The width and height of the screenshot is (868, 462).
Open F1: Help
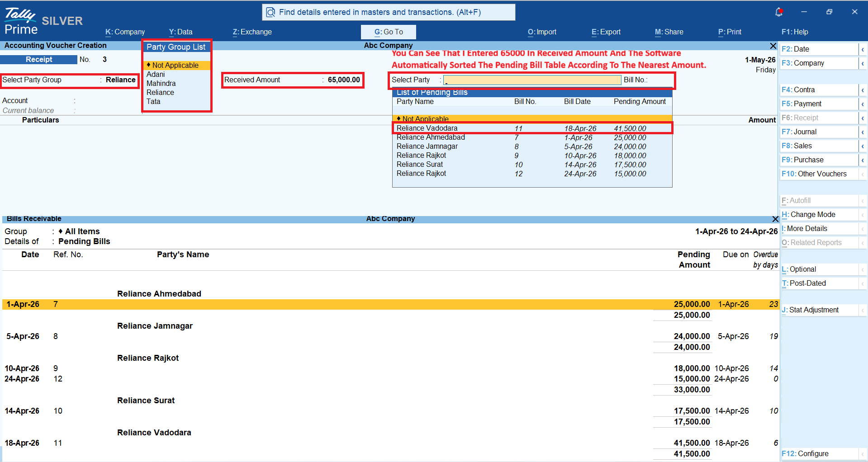795,32
